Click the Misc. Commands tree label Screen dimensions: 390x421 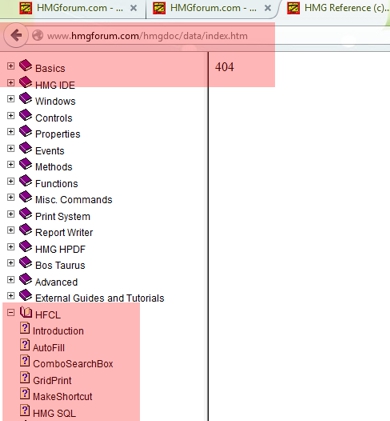74,200
